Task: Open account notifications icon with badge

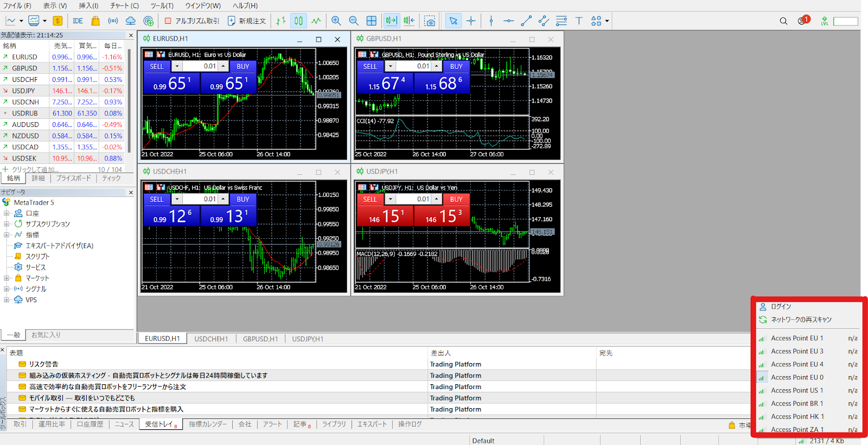Action: [803, 21]
